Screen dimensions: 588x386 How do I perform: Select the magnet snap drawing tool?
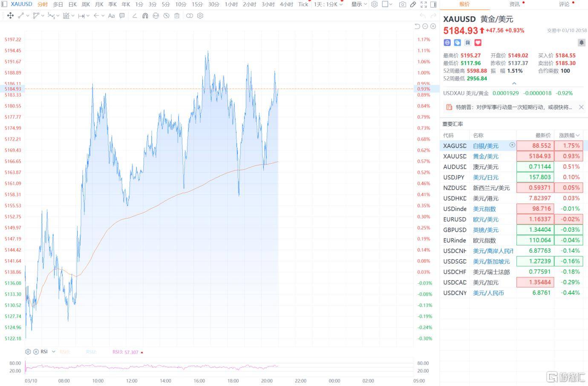click(x=145, y=16)
